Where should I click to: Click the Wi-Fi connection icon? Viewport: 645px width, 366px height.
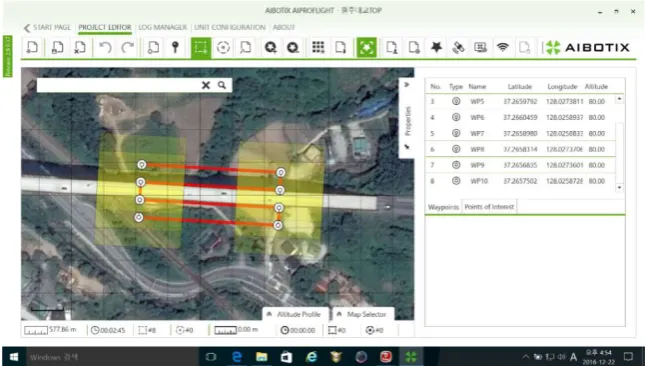503,47
